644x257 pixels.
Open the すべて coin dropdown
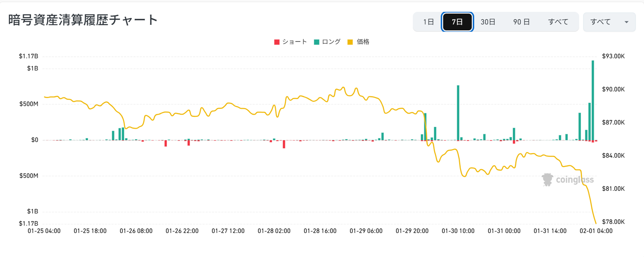pos(600,22)
